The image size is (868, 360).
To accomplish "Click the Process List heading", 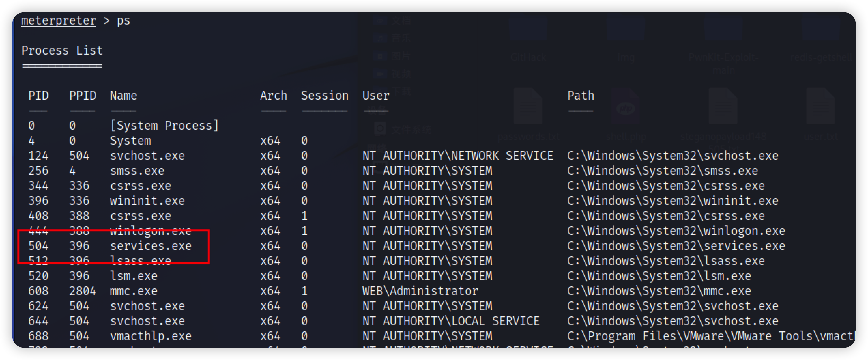I will point(62,51).
